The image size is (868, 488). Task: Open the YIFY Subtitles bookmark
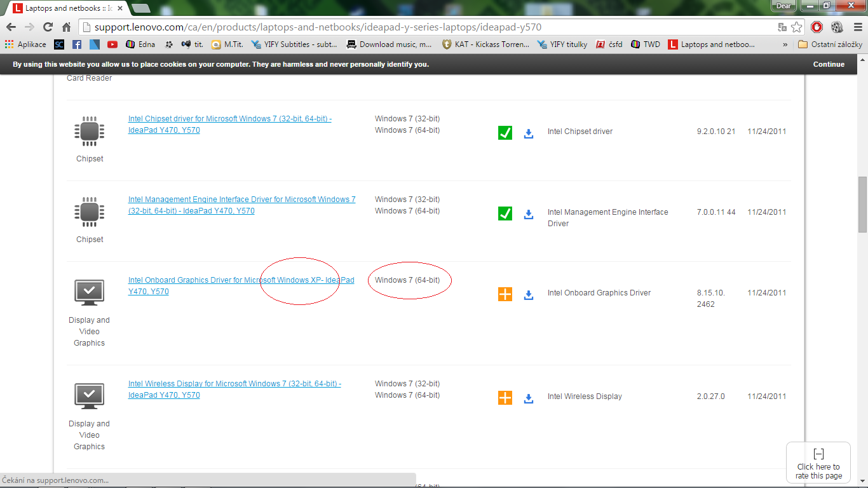[x=295, y=44]
